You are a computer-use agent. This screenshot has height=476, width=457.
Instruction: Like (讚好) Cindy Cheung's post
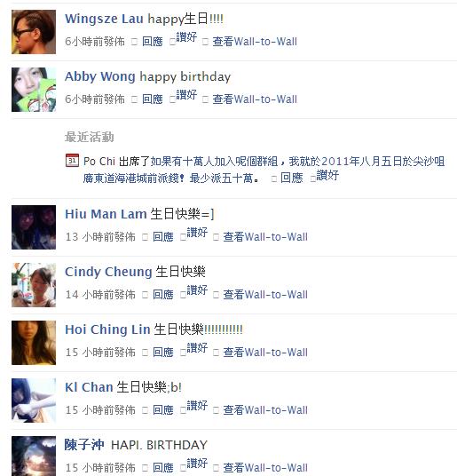[x=197, y=290]
